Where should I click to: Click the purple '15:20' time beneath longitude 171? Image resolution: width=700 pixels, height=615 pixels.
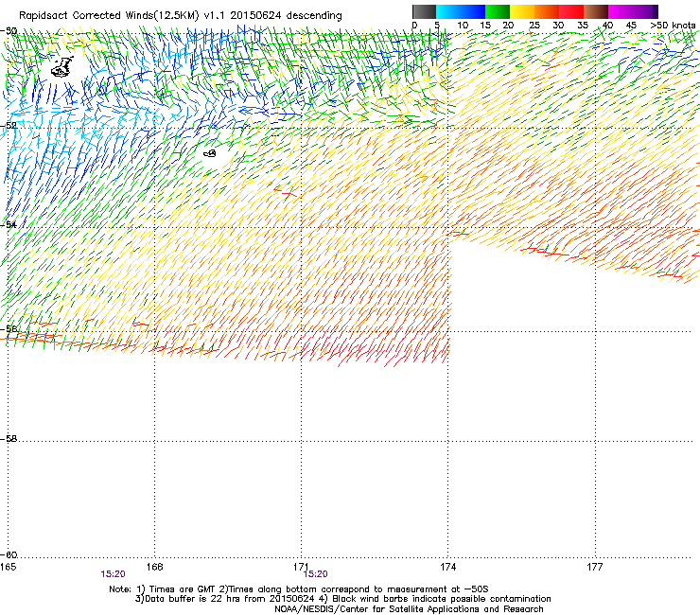coord(316,574)
